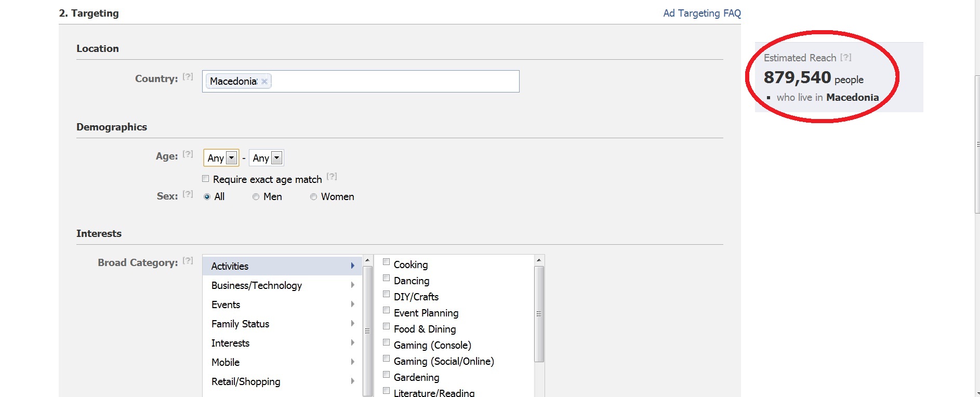Open the minimum age dropdown
980x397 pixels.
pyautogui.click(x=221, y=158)
